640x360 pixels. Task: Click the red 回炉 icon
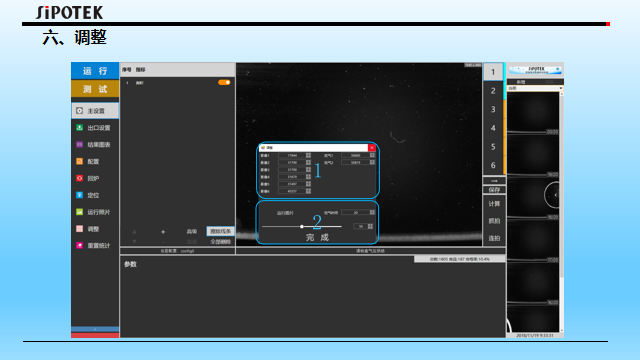(x=80, y=178)
